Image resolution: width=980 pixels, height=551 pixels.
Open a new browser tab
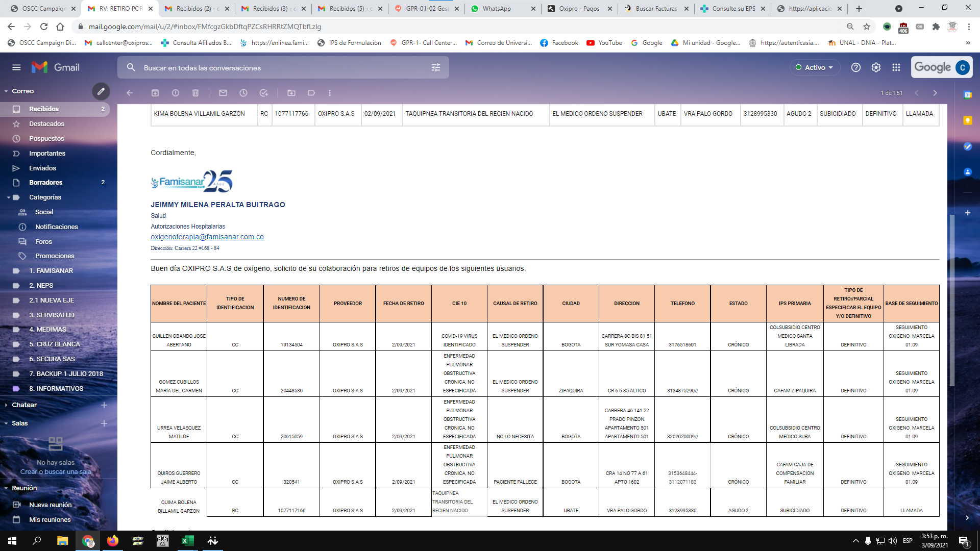click(x=859, y=9)
